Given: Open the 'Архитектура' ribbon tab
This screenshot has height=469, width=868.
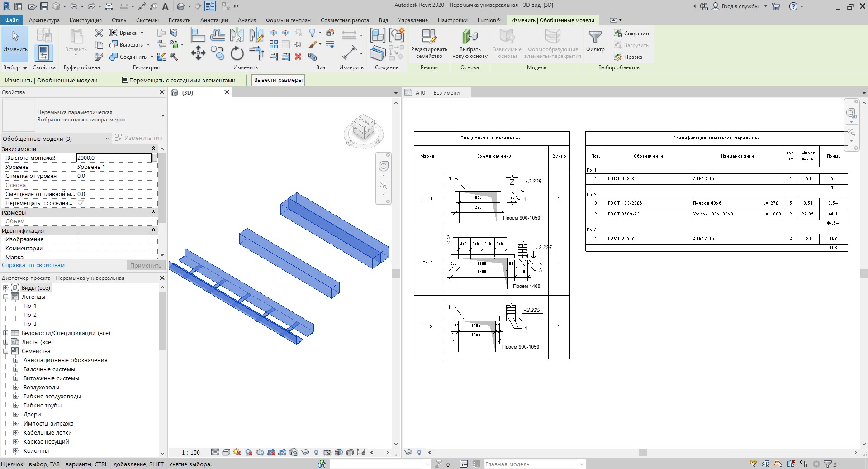Looking at the screenshot, I should [x=44, y=20].
